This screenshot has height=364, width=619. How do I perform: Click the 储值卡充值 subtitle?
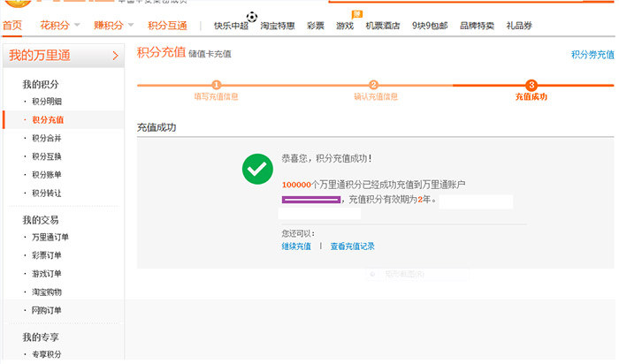[x=210, y=54]
